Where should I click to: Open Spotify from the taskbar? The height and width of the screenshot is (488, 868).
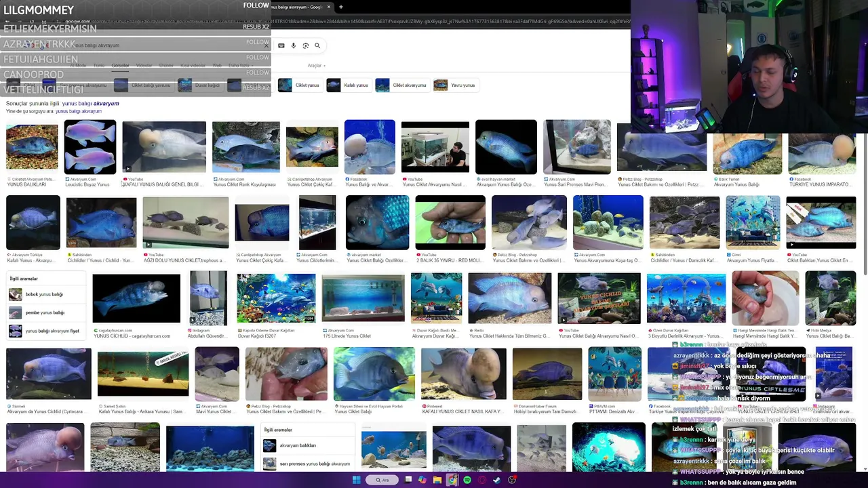(467, 480)
